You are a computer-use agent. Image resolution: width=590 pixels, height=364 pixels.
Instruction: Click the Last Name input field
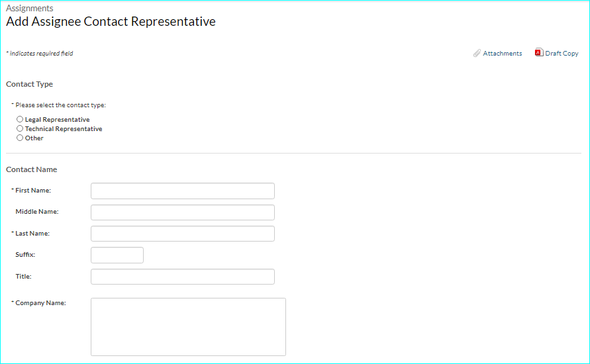[x=182, y=234]
